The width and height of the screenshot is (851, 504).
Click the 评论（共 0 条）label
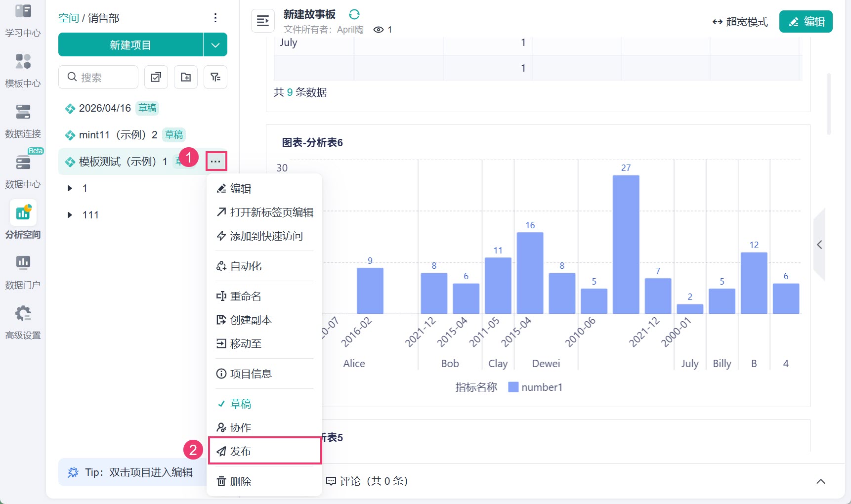(x=367, y=481)
